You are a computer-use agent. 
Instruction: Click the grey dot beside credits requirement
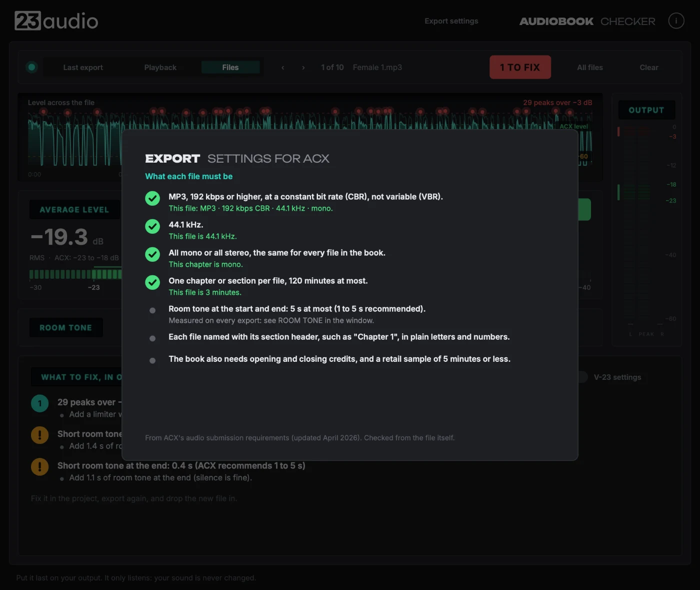coord(152,360)
